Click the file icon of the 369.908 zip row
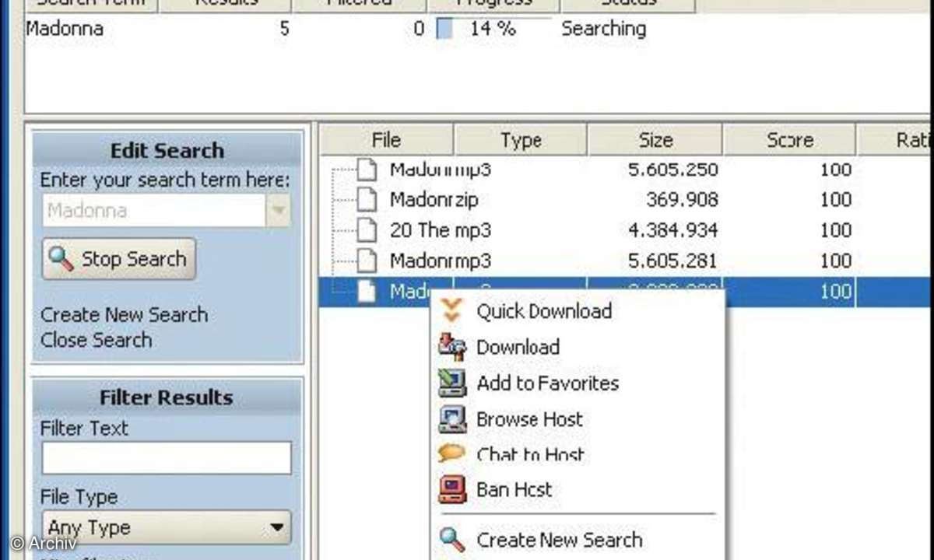 (367, 200)
